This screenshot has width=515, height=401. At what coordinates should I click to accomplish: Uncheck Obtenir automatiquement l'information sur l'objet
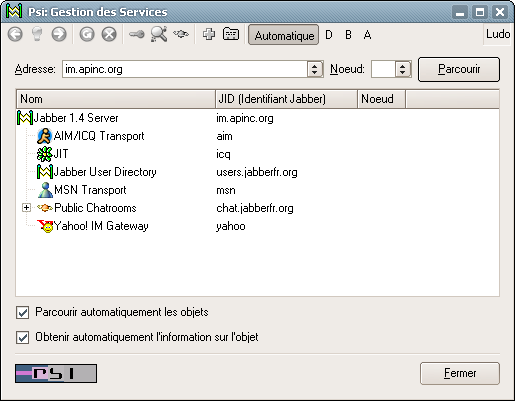22,337
